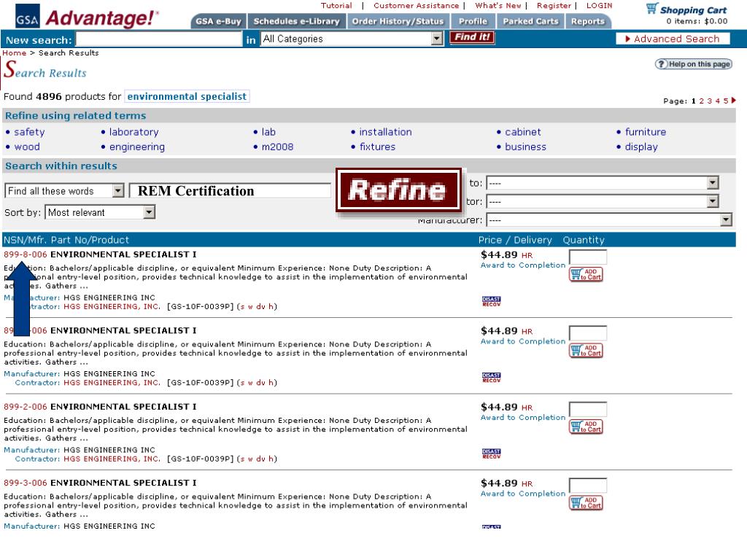This screenshot has height=560, width=747.
Task: Click in the New search text field
Action: coord(159,39)
